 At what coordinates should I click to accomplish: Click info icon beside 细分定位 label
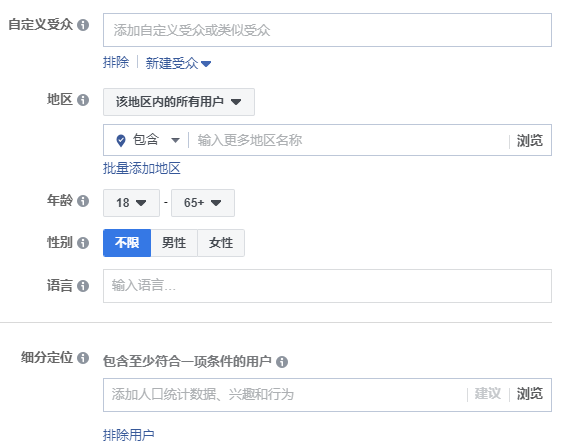coord(83,358)
